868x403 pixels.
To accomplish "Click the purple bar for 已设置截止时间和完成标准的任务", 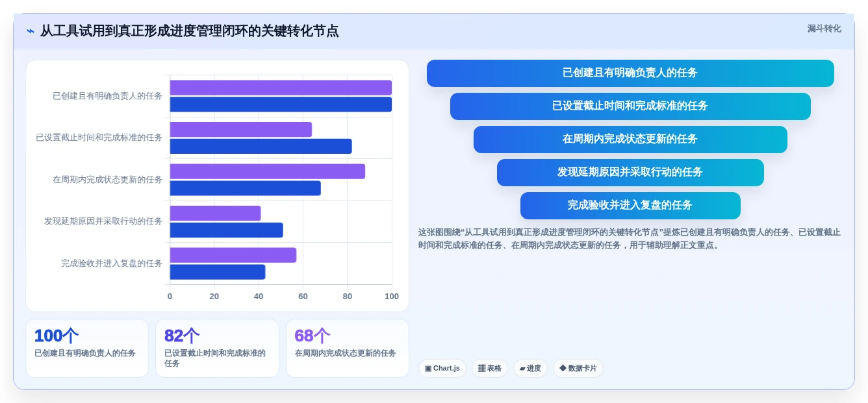I will click(x=241, y=130).
